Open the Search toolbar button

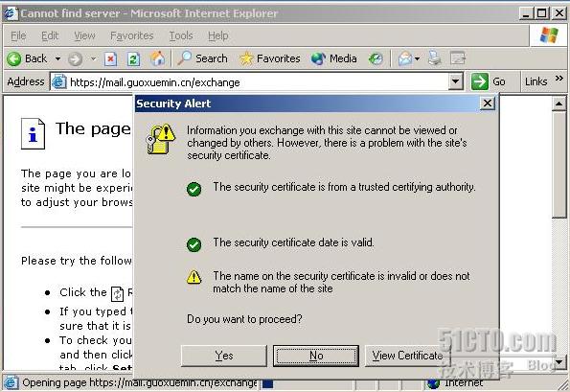[x=202, y=58]
